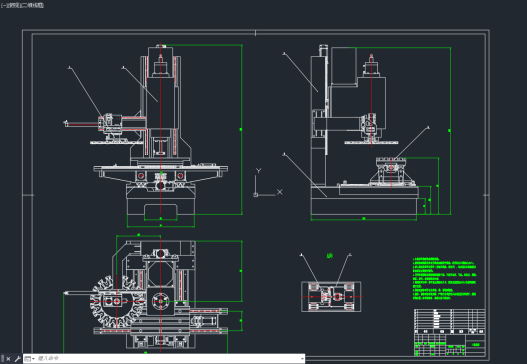Click the UCS icon Y axis label
Screen dimensions: 527x364
[258, 171]
